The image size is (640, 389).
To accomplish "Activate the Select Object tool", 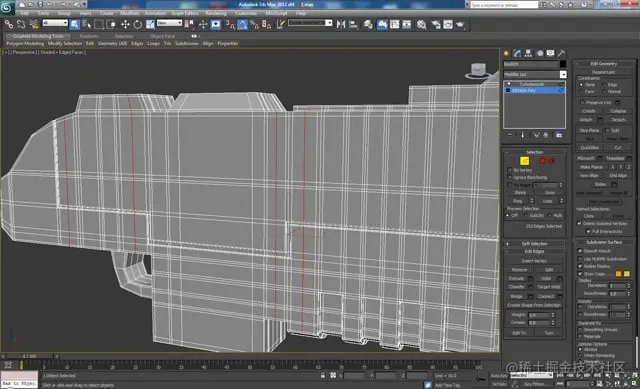I will click(74, 24).
